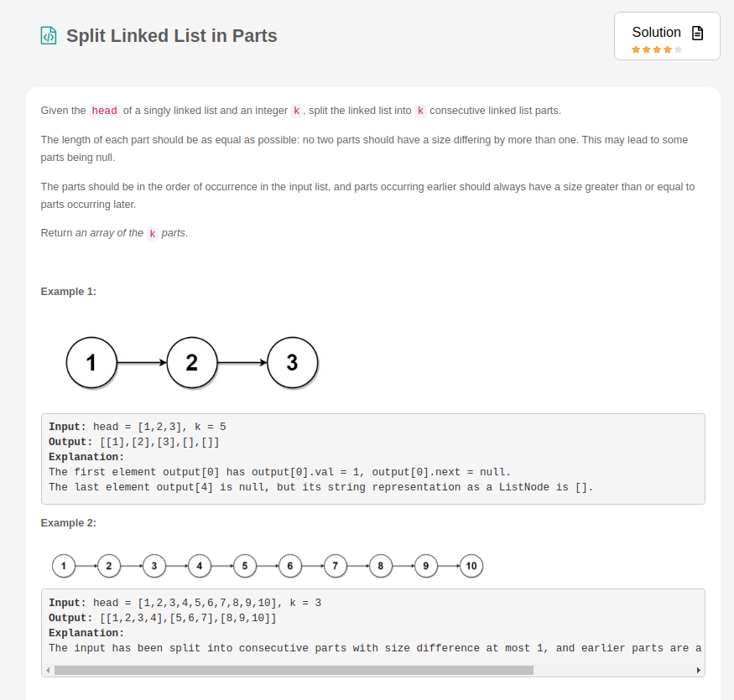734x700 pixels.
Task: Click the Example 2 heading
Action: (x=68, y=522)
